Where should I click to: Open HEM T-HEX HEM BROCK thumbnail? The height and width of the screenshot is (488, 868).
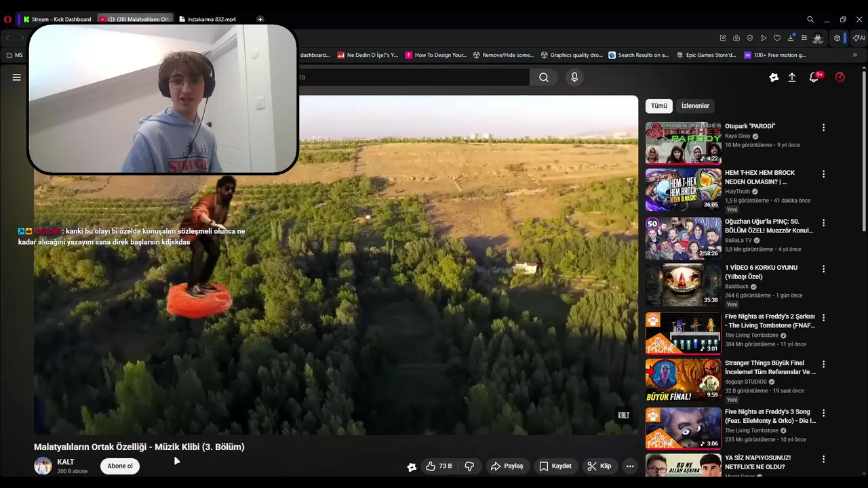684,190
